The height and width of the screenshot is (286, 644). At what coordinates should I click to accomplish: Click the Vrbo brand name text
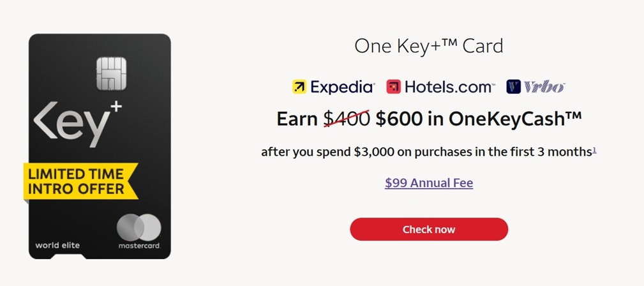tap(544, 87)
